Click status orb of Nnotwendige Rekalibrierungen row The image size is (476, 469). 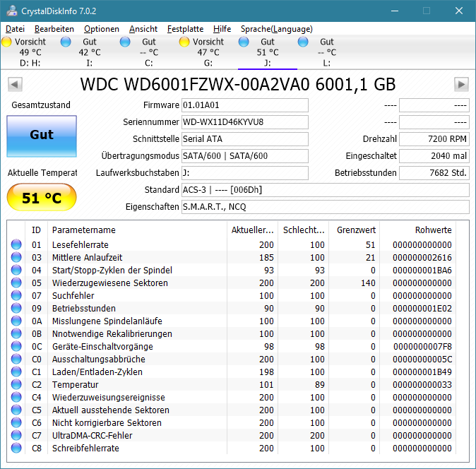coord(16,333)
